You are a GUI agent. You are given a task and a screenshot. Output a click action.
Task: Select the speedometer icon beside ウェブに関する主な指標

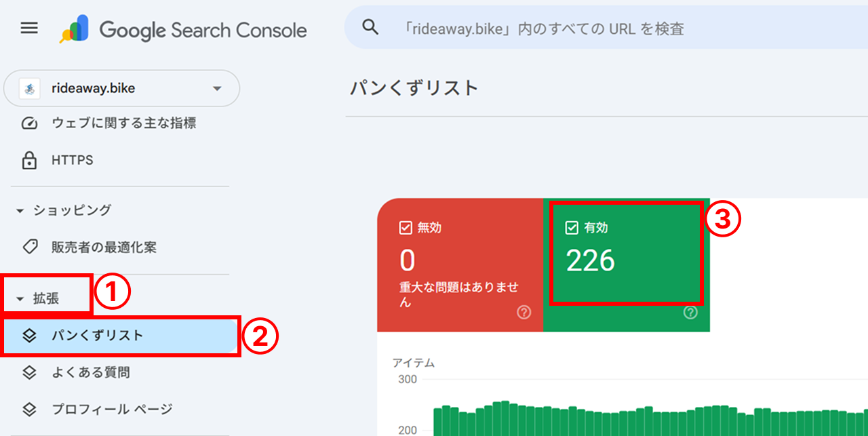click(x=29, y=123)
